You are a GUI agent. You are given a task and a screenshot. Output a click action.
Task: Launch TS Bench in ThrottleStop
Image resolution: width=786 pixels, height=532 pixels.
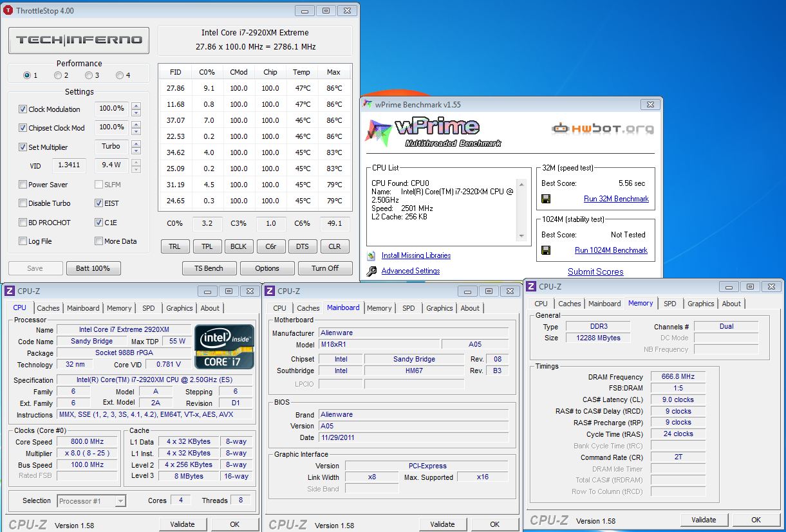pos(209,268)
